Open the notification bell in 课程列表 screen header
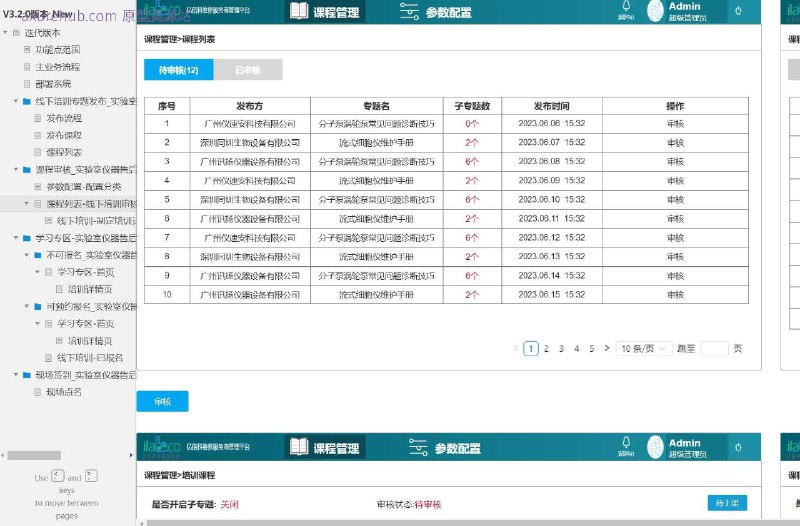The width and height of the screenshot is (800, 526). click(x=626, y=6)
